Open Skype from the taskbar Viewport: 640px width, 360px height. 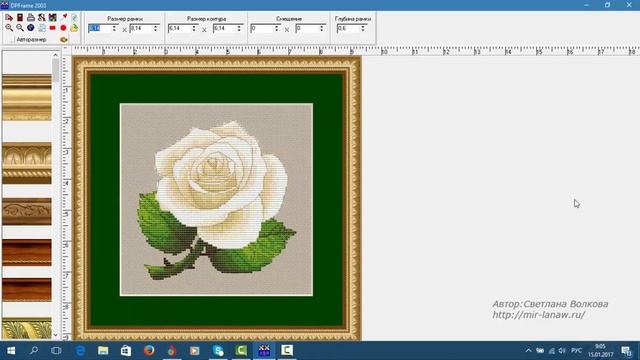218,350
